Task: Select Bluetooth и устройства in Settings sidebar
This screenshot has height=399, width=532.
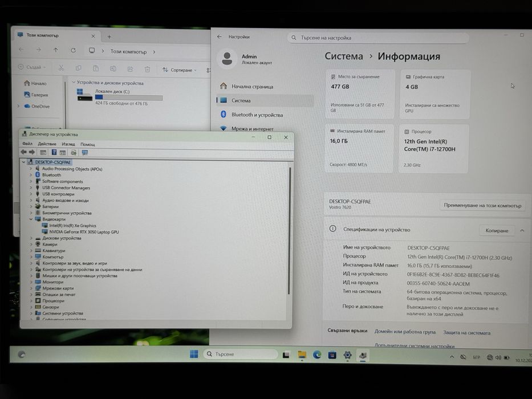Action: 265,115
